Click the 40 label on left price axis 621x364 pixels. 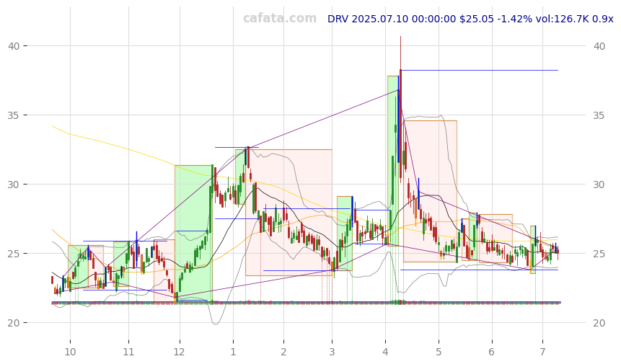[14, 46]
